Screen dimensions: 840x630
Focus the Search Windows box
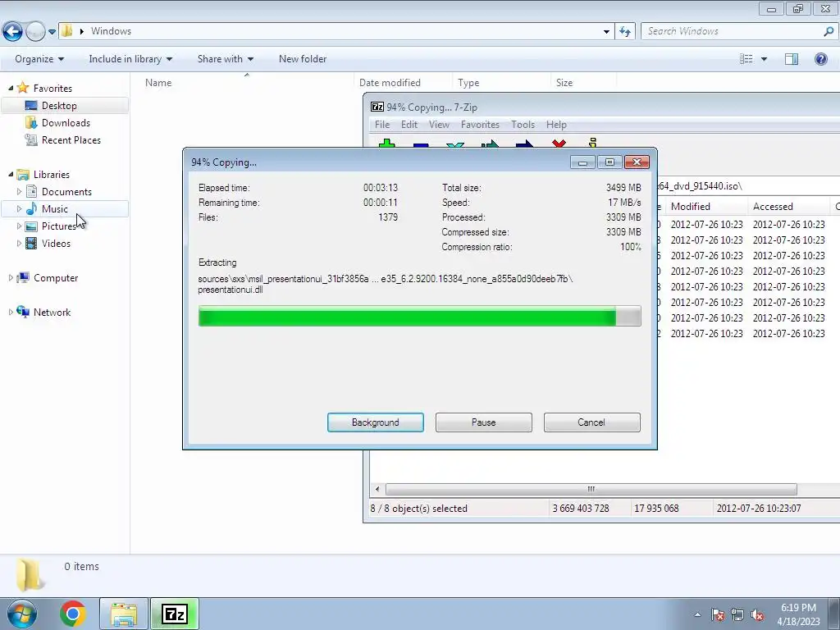pyautogui.click(x=731, y=31)
